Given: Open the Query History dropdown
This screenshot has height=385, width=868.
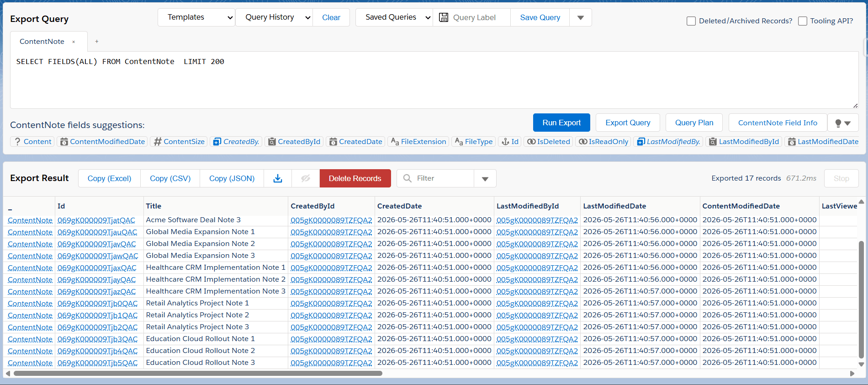Looking at the screenshot, I should click(x=274, y=17).
